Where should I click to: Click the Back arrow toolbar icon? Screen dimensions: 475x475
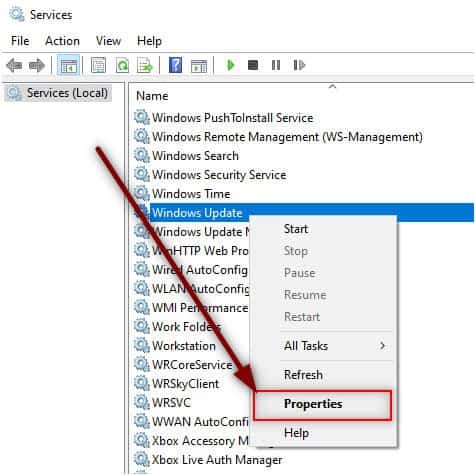[x=14, y=65]
